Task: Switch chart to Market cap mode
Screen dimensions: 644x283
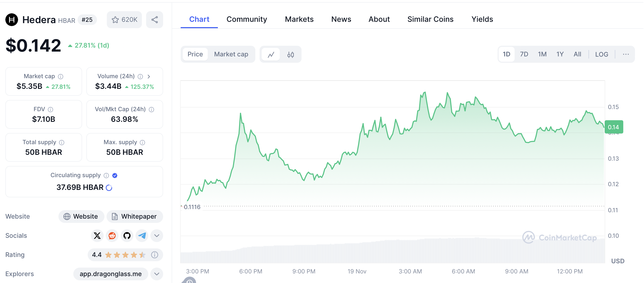Action: [x=231, y=54]
